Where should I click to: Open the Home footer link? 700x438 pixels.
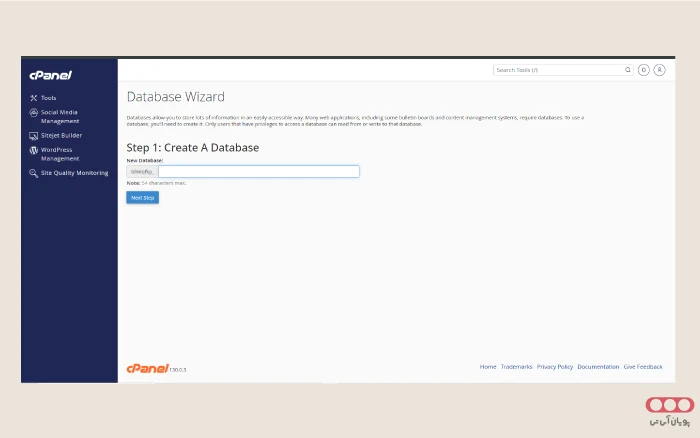click(488, 367)
